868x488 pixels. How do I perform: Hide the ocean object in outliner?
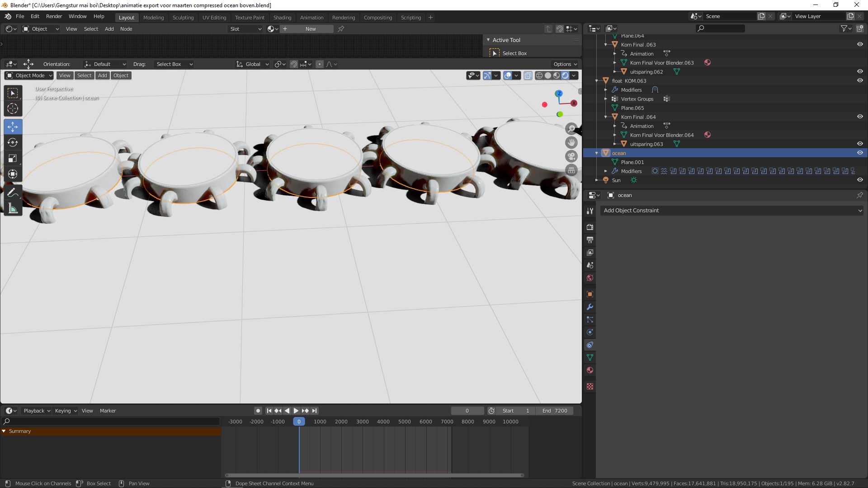(860, 153)
